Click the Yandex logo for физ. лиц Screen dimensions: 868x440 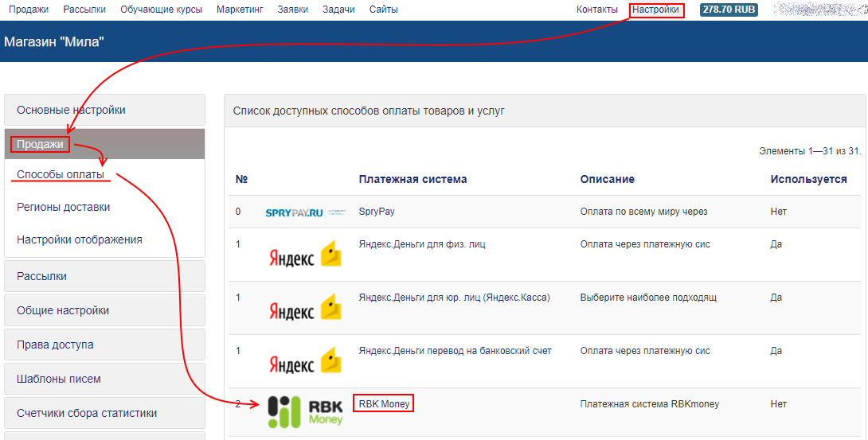tap(305, 256)
